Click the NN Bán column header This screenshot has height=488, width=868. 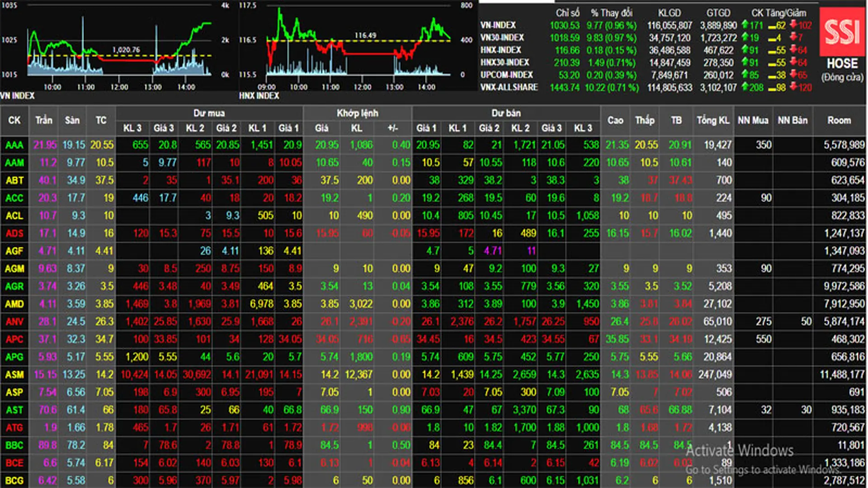793,120
